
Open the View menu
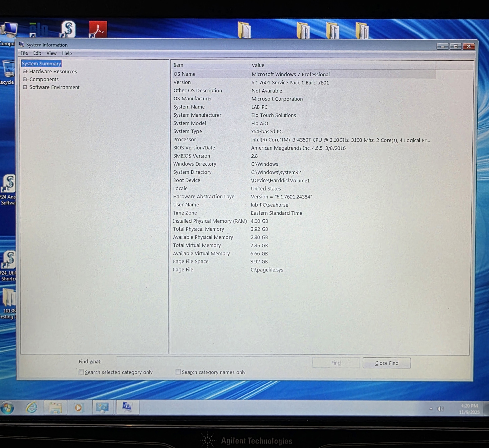(x=51, y=53)
